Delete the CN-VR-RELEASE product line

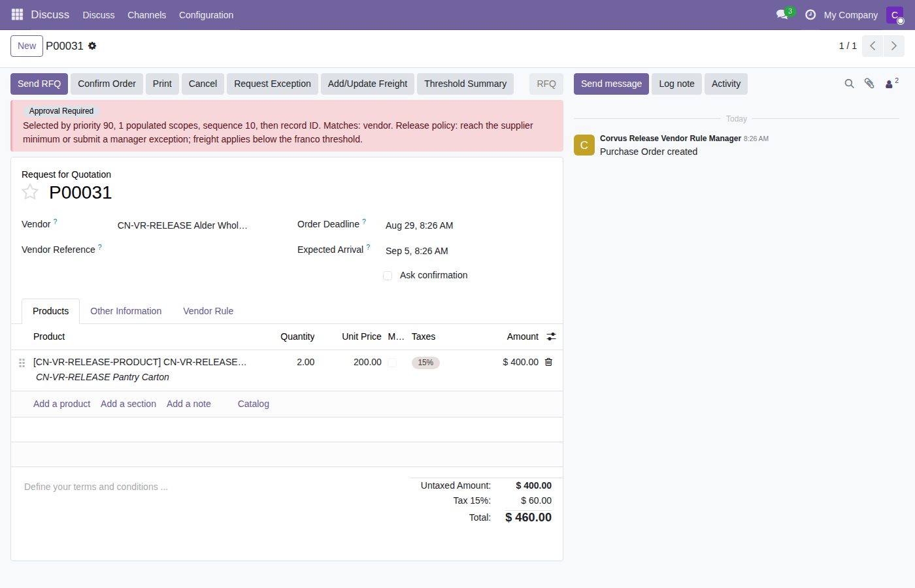[x=548, y=362]
